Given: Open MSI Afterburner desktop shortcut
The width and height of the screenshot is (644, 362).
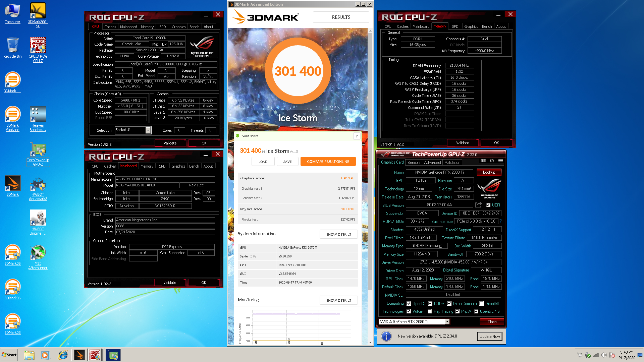Looking at the screenshot, I should tap(38, 257).
